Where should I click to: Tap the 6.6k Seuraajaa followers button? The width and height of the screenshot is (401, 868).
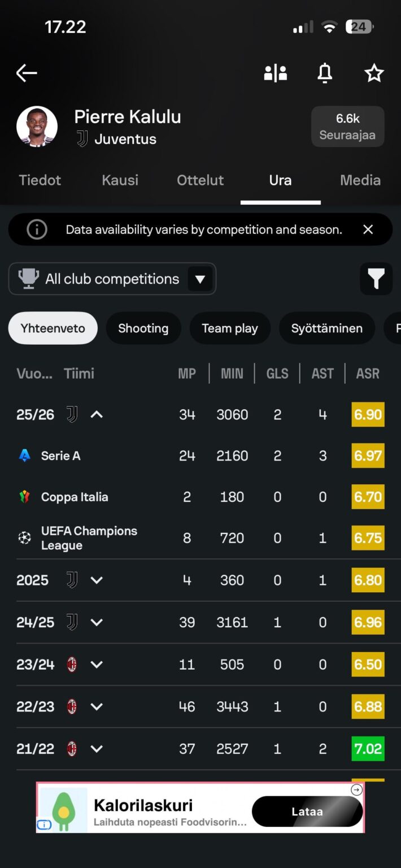347,127
